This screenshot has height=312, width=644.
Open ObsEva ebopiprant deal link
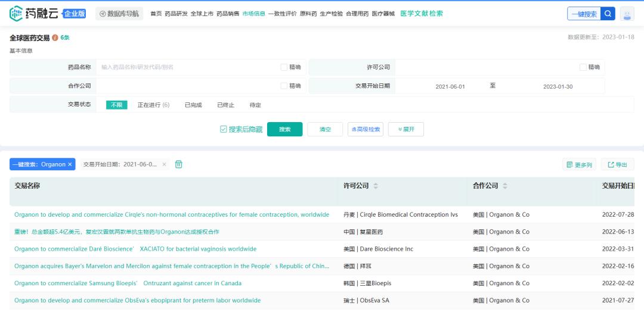click(x=138, y=301)
